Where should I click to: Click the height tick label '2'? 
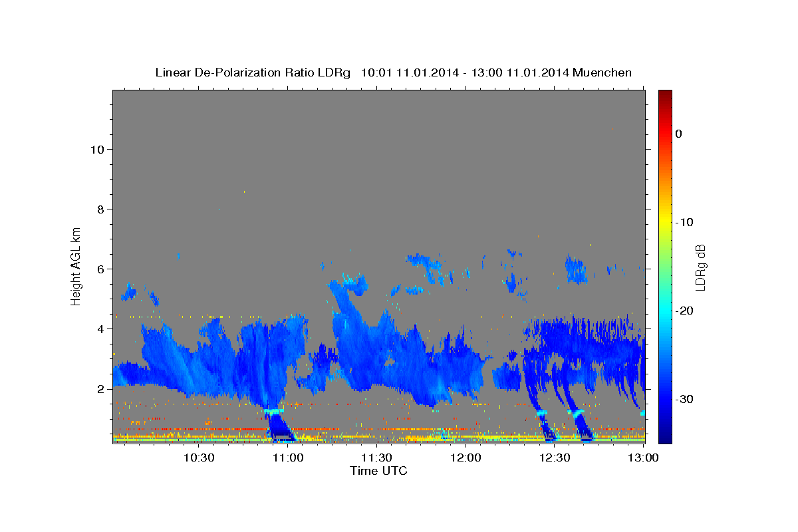[x=101, y=389]
